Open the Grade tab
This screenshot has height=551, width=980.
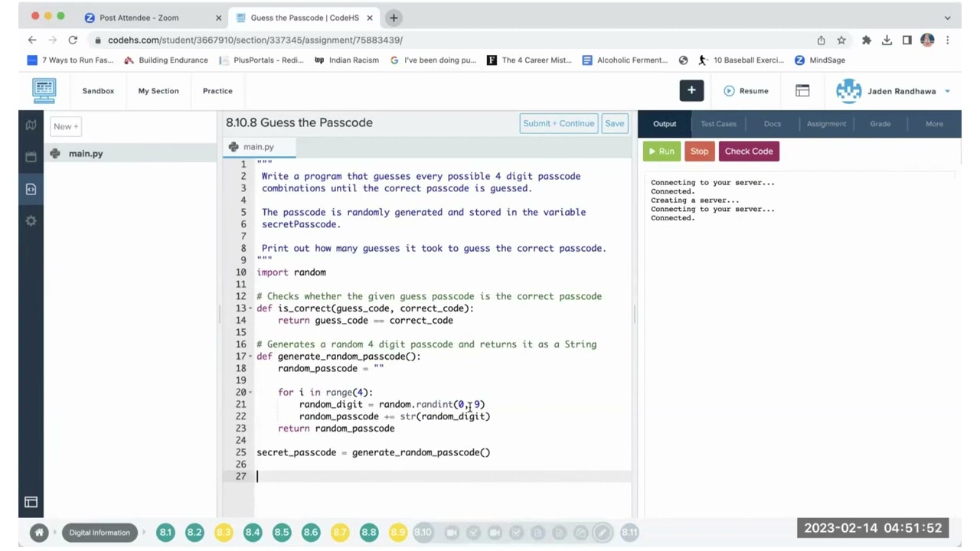click(880, 124)
